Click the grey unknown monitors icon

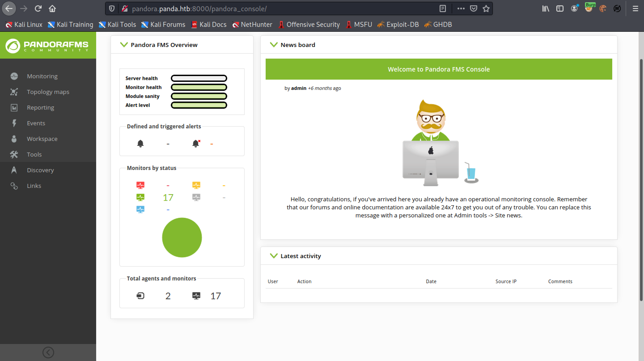[x=196, y=197]
